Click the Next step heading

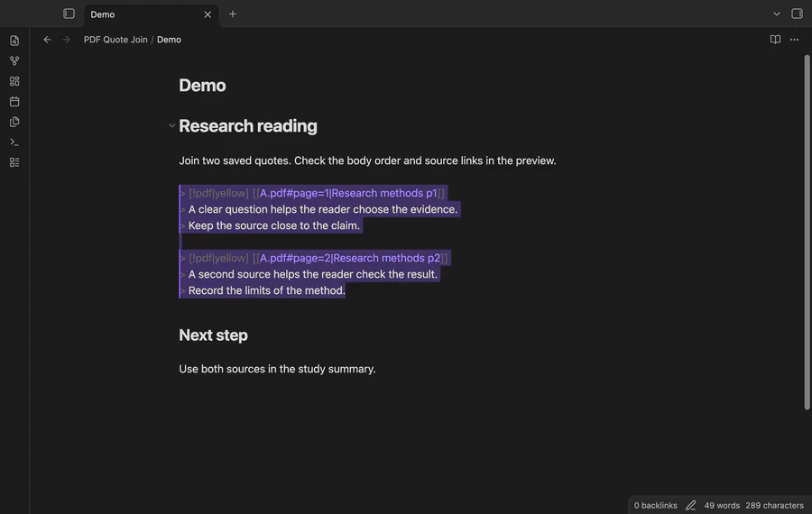coord(213,335)
